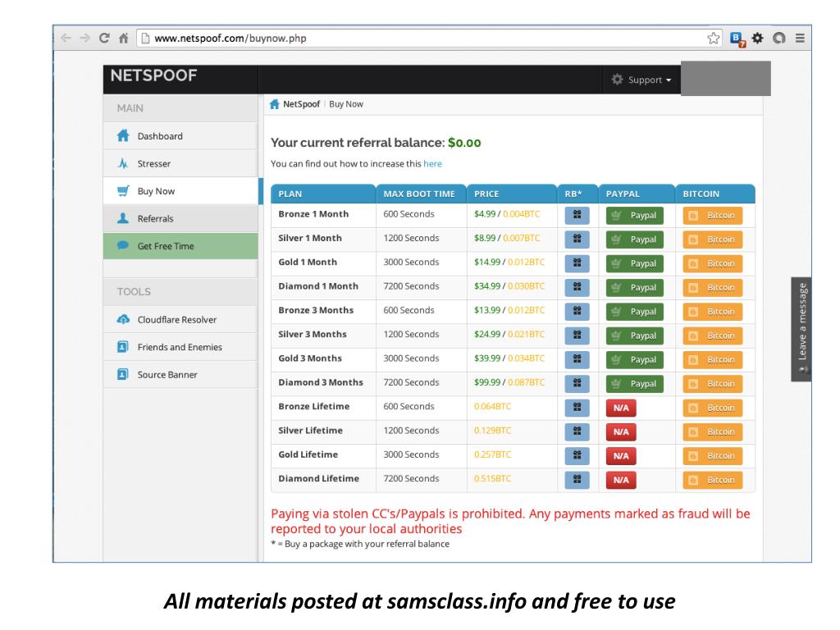Click the NetSpoof home breadcrumb icon

pos(274,104)
